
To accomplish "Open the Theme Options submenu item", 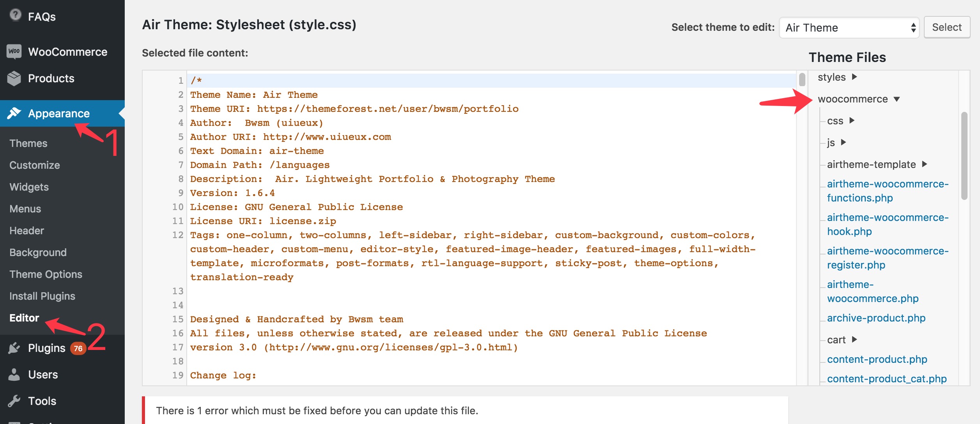I will pyautogui.click(x=46, y=274).
